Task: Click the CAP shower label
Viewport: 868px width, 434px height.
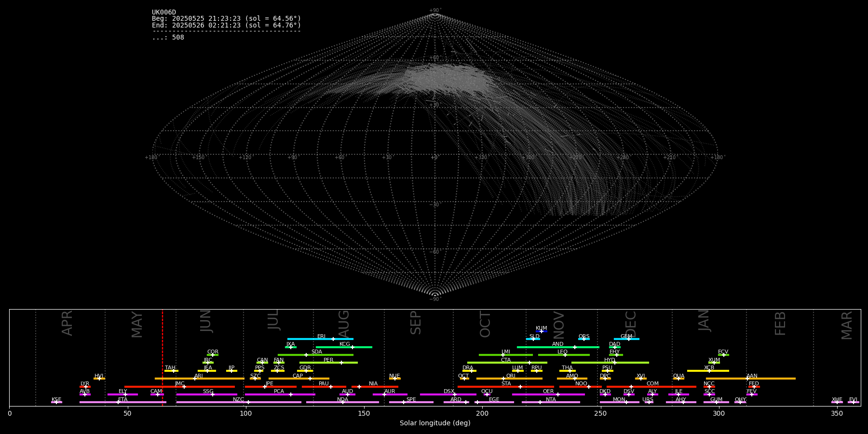Action: (298, 376)
